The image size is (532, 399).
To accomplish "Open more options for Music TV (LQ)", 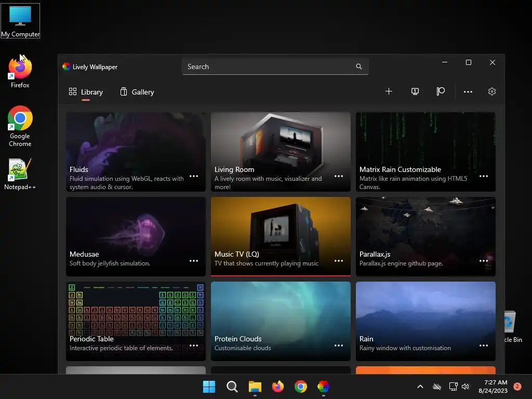I will click(x=339, y=261).
